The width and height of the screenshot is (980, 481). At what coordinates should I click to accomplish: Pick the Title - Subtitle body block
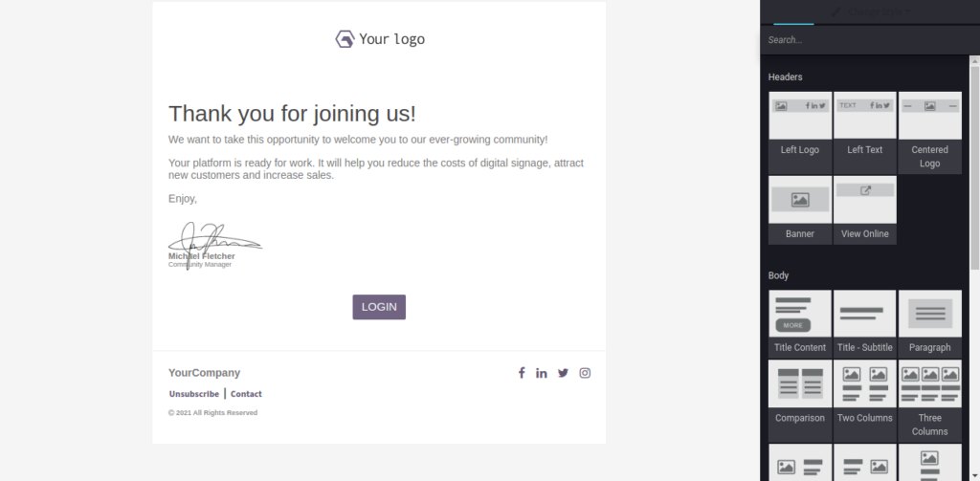[865, 323]
